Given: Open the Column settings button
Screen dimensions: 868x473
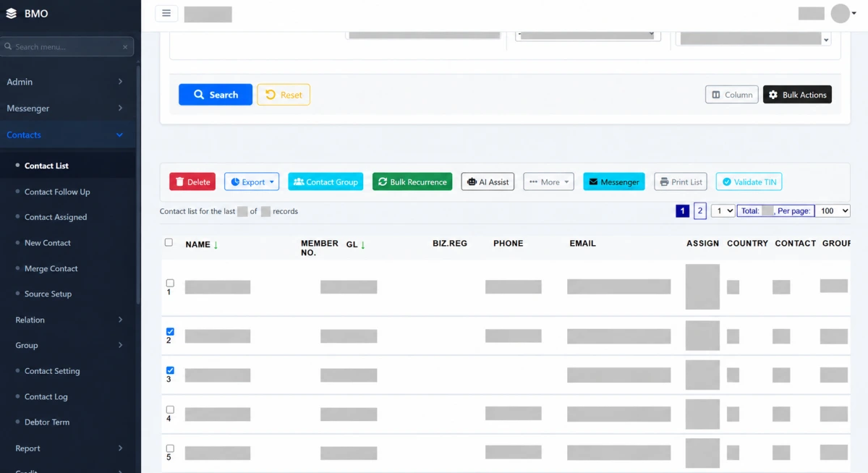Looking at the screenshot, I should coord(732,95).
